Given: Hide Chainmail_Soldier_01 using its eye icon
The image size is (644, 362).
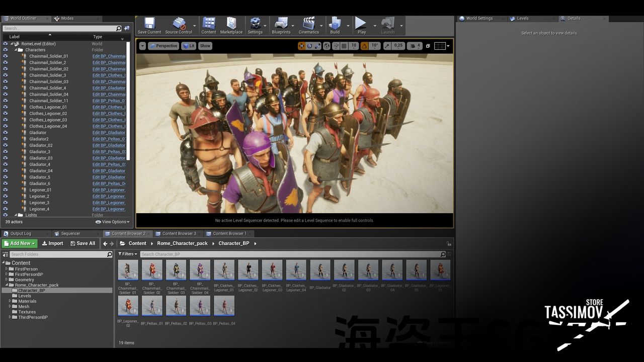Looking at the screenshot, I should tap(6, 56).
